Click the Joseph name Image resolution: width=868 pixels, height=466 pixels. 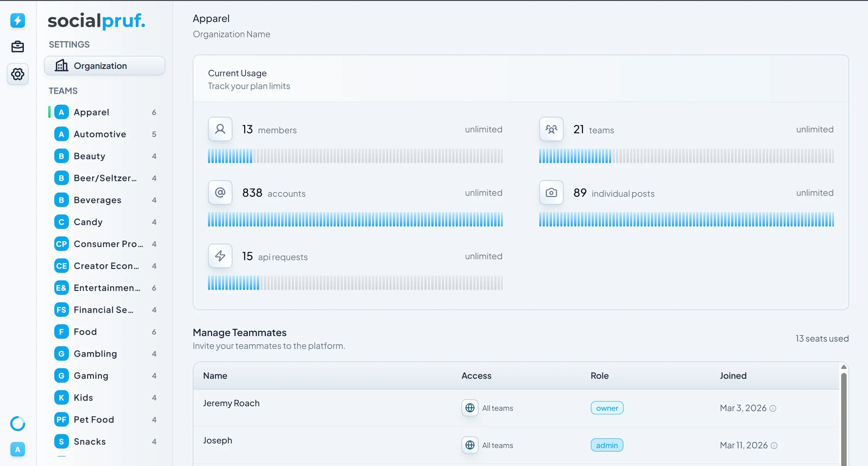217,440
